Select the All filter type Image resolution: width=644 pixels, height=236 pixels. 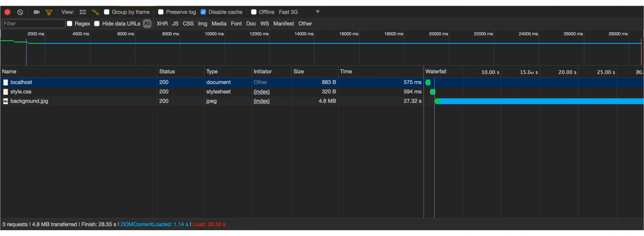[x=147, y=24]
